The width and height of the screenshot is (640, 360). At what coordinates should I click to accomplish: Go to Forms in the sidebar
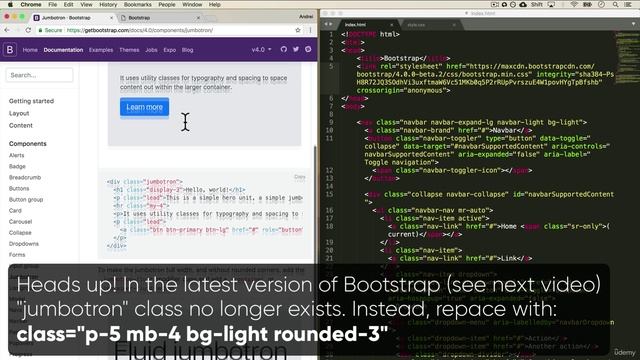click(x=17, y=254)
